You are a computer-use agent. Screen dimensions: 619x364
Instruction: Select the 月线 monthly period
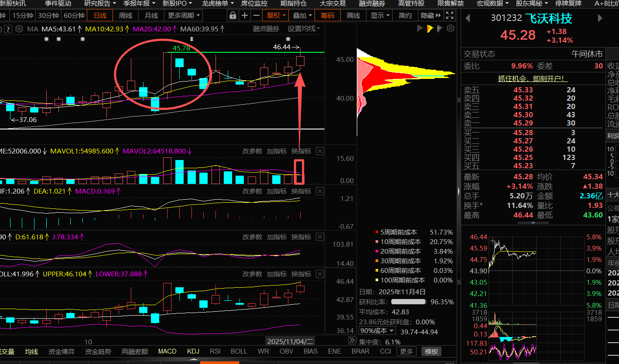pyautogui.click(x=151, y=16)
